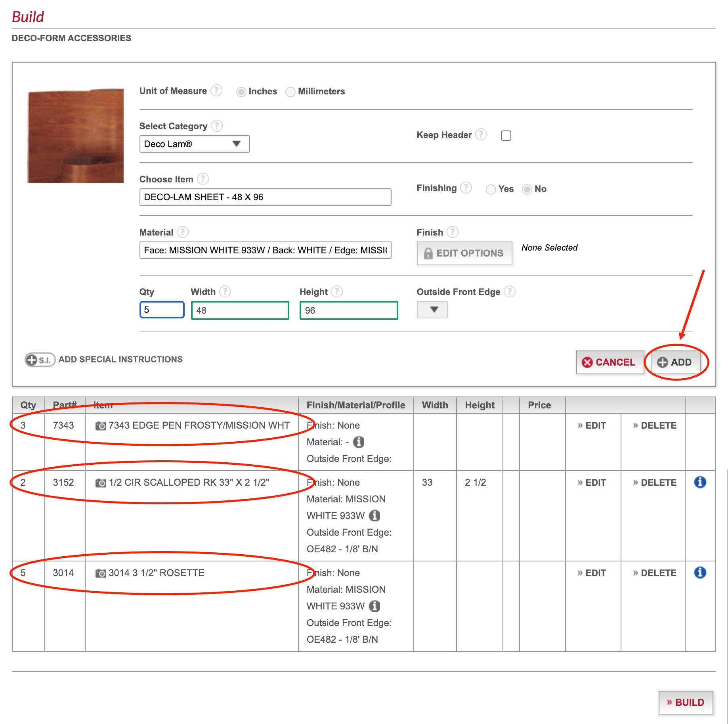The height and width of the screenshot is (724, 728).
Task: Click the CANCEL button
Action: (x=610, y=362)
